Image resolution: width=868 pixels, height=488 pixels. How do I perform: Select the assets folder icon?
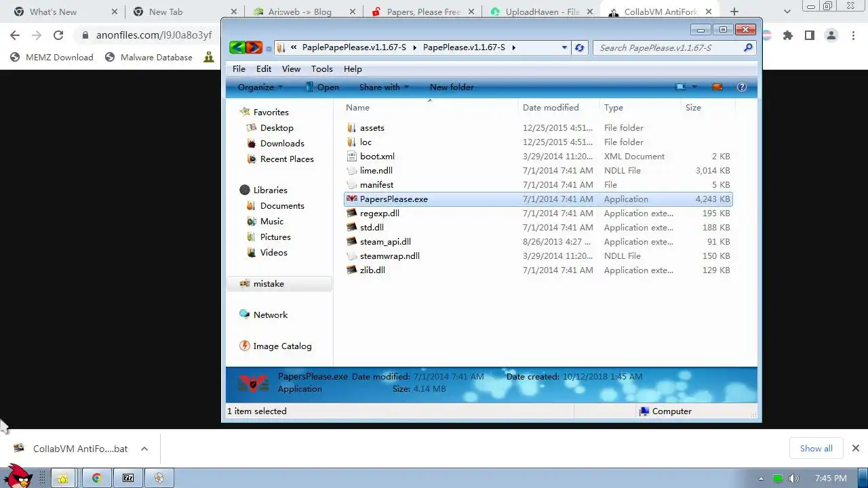pyautogui.click(x=351, y=127)
